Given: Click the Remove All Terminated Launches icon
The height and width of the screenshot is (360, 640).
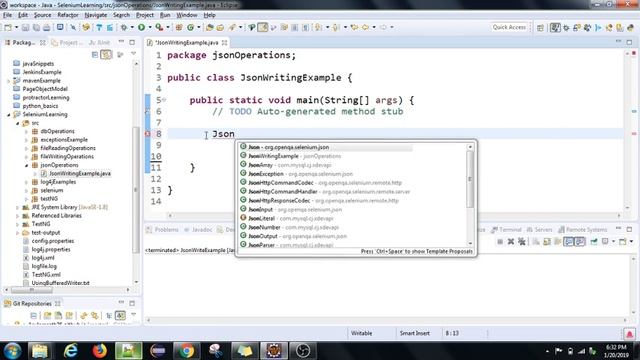Looking at the screenshot, I should pos(521,242).
